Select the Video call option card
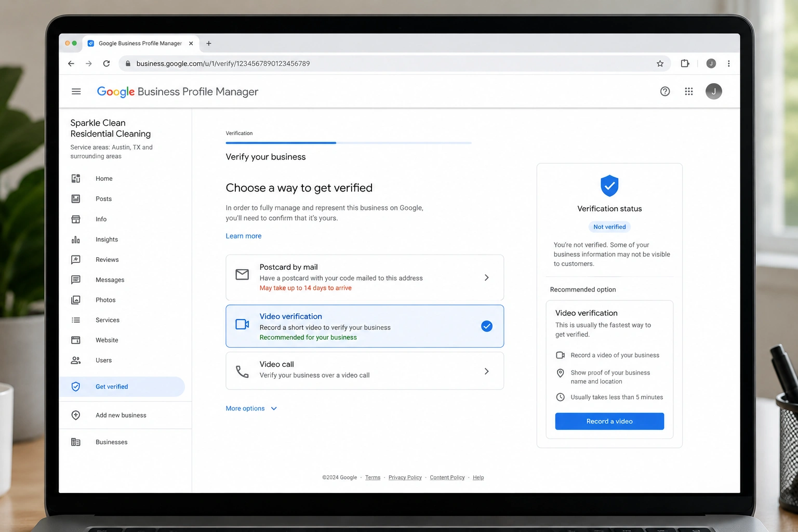Viewport: 798px width, 532px height. tap(365, 371)
